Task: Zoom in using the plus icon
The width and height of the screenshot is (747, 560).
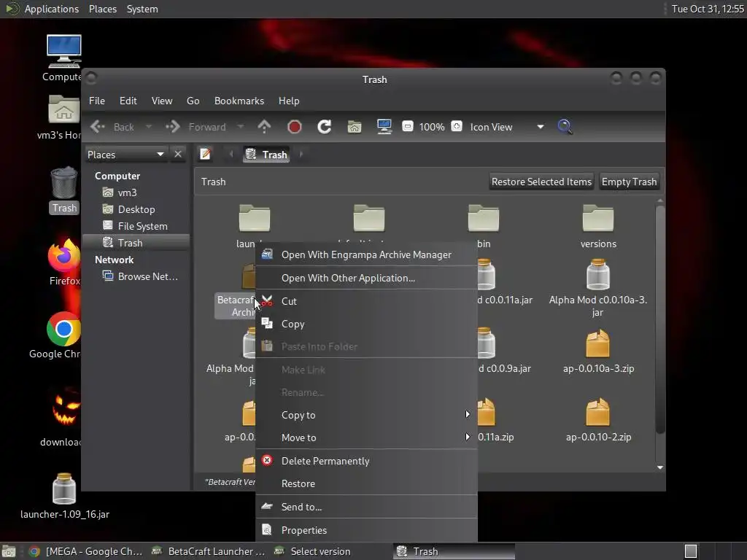Action: (457, 126)
